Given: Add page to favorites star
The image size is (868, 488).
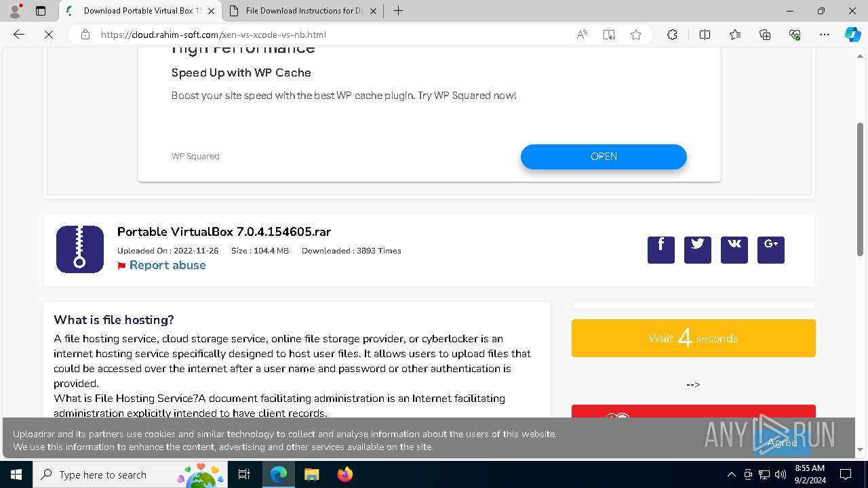Looking at the screenshot, I should point(636,35).
